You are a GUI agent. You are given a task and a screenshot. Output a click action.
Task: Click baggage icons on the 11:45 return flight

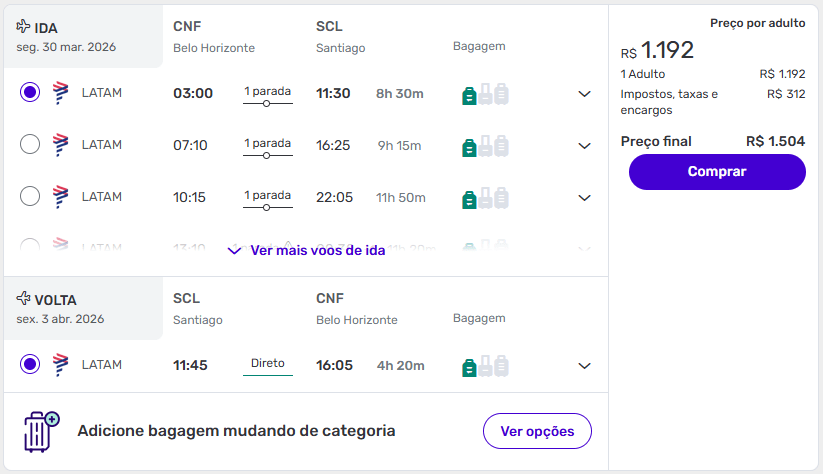click(485, 366)
